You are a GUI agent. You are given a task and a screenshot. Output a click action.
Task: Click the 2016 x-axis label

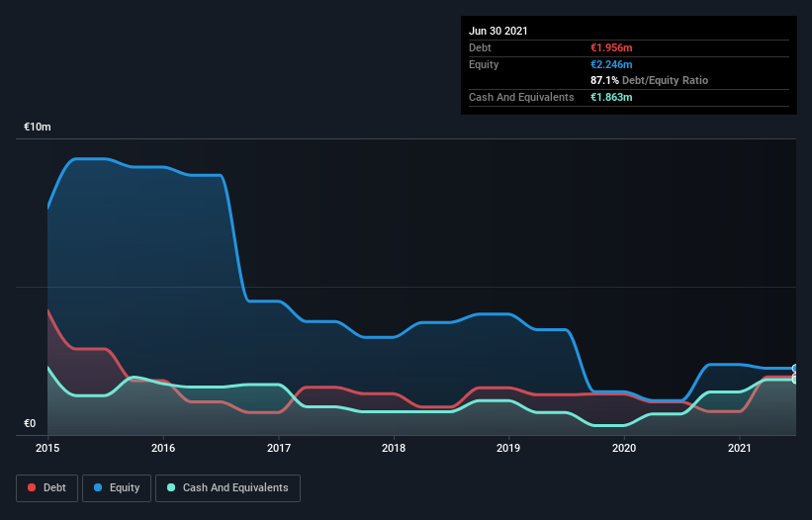163,448
